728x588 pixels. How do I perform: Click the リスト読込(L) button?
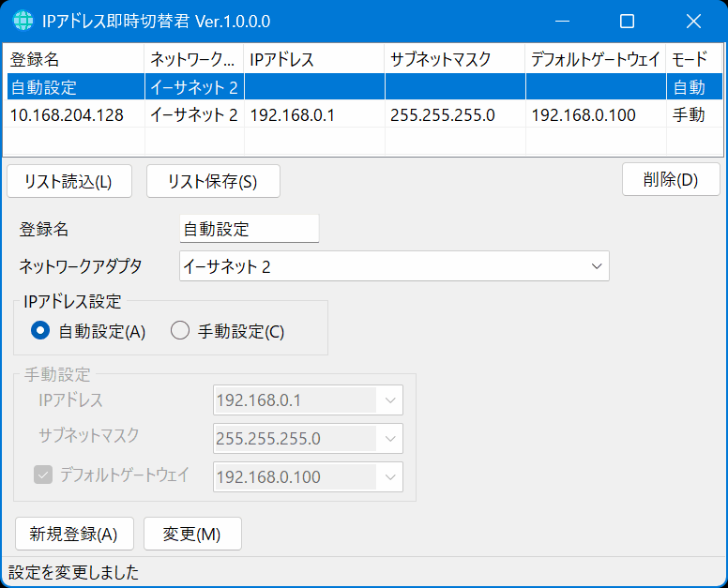69,181
